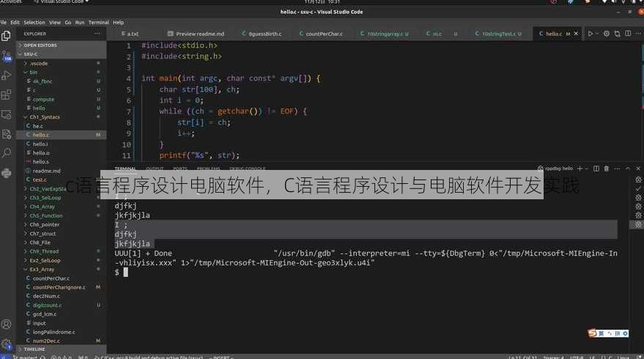
Task: Switch to the Preview readme.md tab
Action: pyautogui.click(x=196, y=34)
